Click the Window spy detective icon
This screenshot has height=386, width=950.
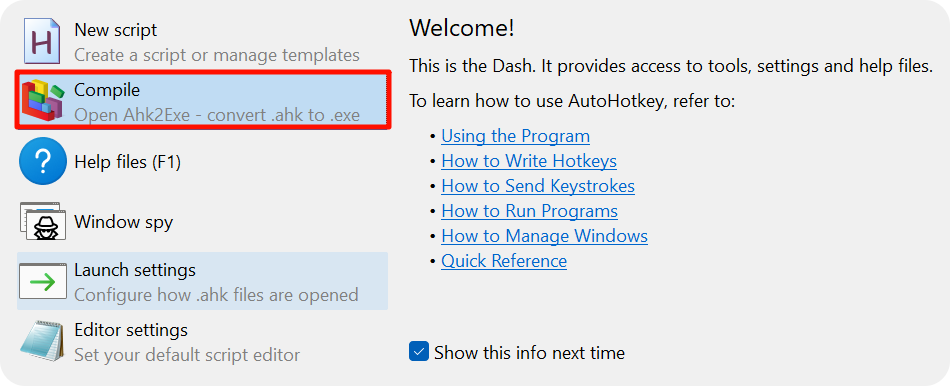42,222
